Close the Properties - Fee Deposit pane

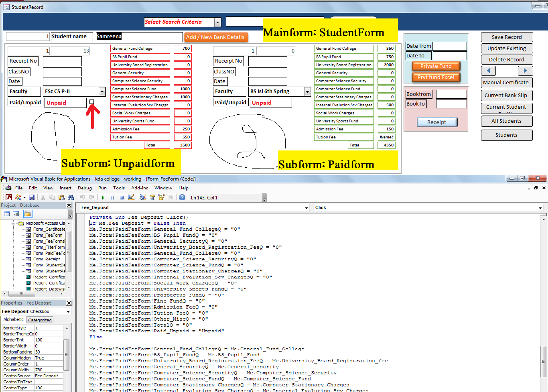pyautogui.click(x=69, y=303)
